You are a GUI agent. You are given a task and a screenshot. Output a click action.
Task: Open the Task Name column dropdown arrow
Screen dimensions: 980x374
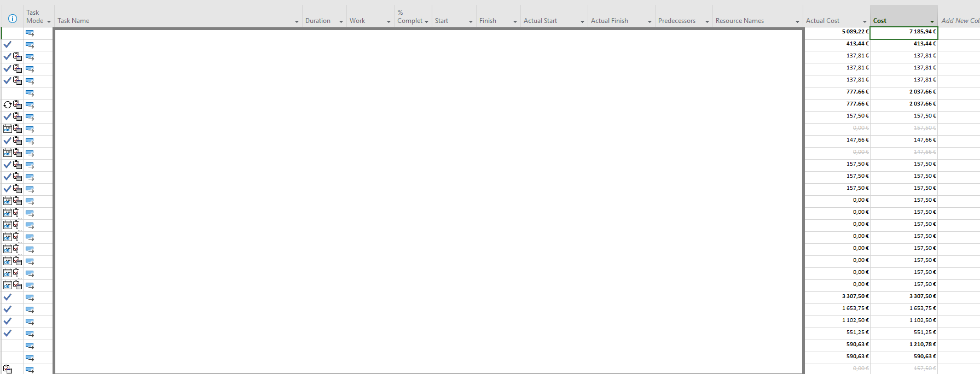click(x=297, y=22)
